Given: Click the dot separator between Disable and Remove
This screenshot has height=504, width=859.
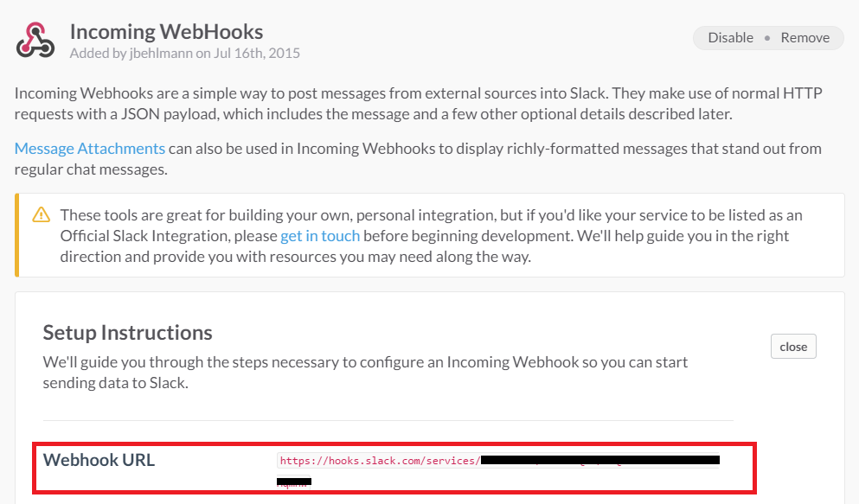Looking at the screenshot, I should [x=767, y=38].
